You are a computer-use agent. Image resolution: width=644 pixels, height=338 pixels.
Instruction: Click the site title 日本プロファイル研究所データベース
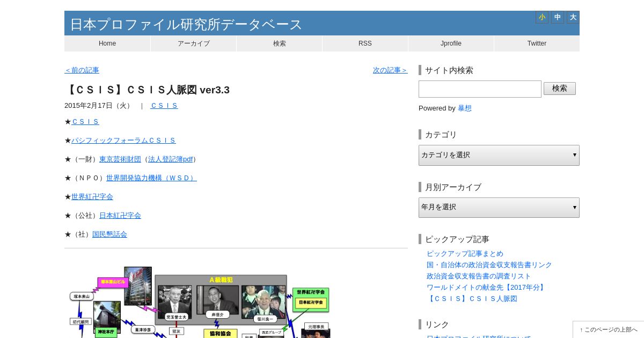point(186,24)
